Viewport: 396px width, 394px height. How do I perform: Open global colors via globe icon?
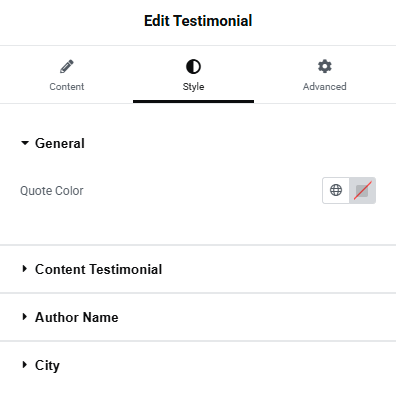pyautogui.click(x=336, y=190)
